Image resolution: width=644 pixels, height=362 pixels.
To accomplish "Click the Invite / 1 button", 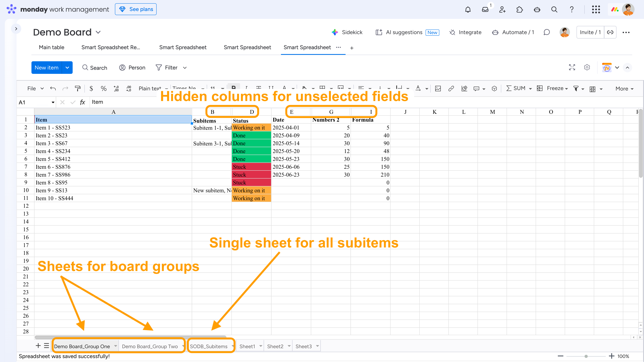I will click(x=590, y=32).
